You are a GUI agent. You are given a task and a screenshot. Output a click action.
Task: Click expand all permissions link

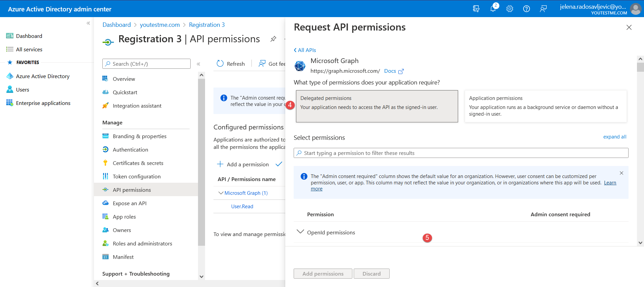(x=614, y=137)
